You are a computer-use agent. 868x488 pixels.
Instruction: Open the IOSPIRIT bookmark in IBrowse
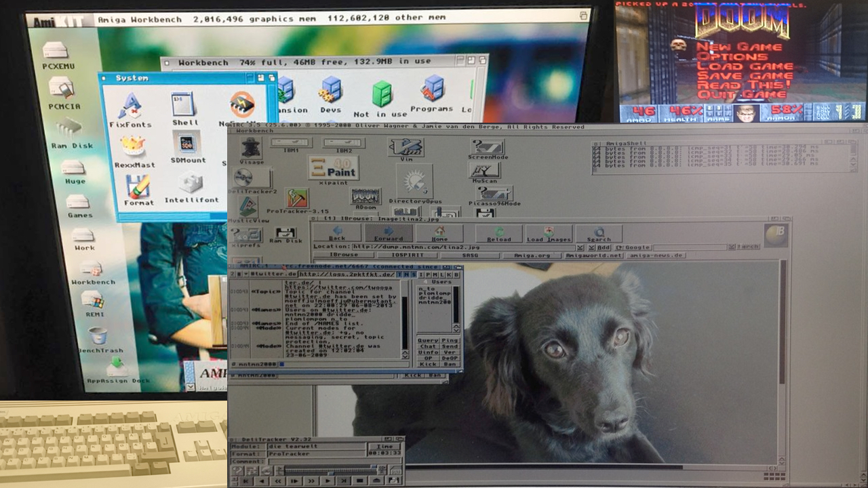tap(408, 256)
